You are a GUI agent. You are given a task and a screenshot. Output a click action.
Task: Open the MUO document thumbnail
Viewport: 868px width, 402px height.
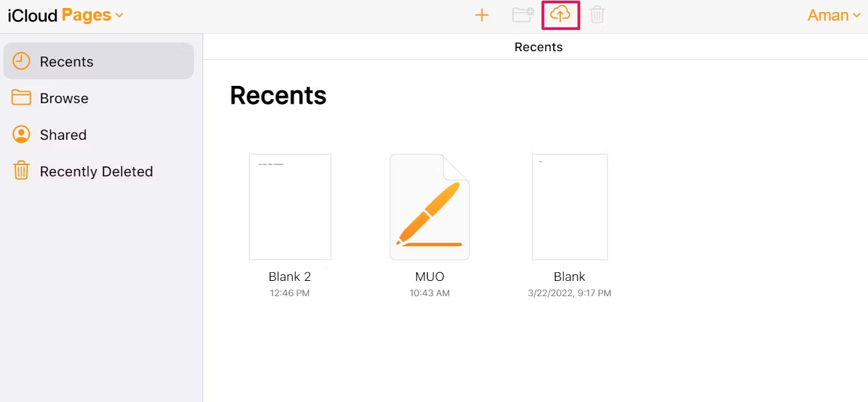pos(430,206)
